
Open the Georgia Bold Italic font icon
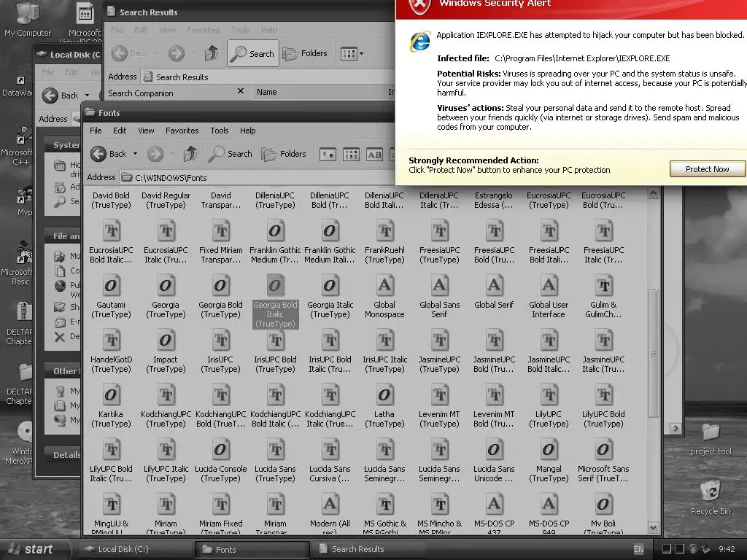click(275, 285)
